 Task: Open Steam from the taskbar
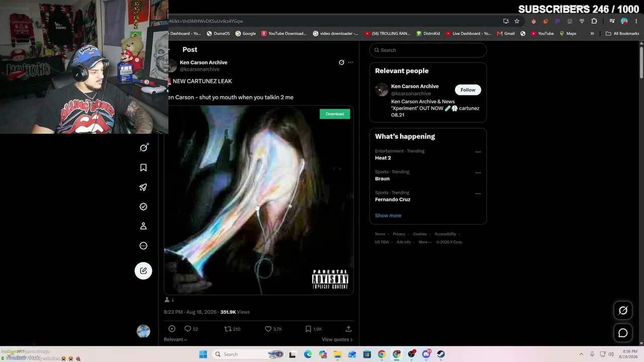coord(441,354)
